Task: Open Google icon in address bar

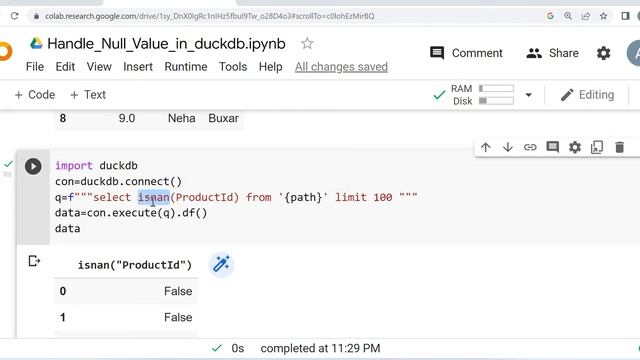Action: [550, 16]
